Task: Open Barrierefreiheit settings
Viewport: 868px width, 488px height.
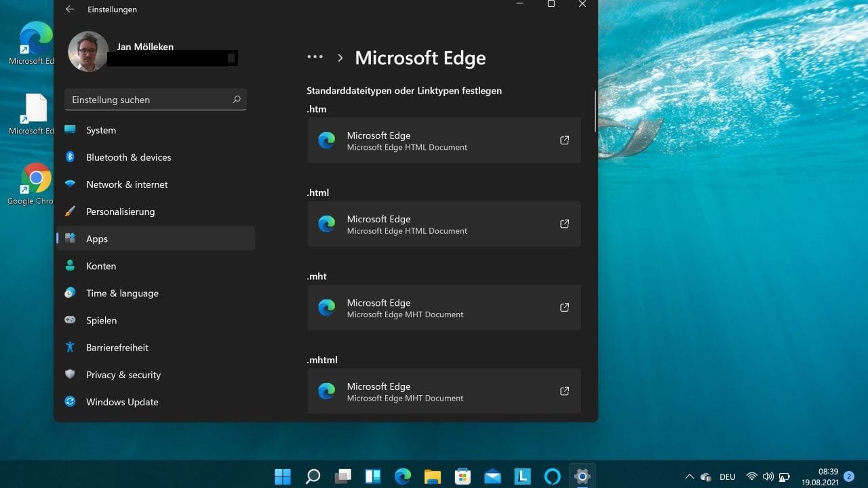Action: tap(156, 347)
